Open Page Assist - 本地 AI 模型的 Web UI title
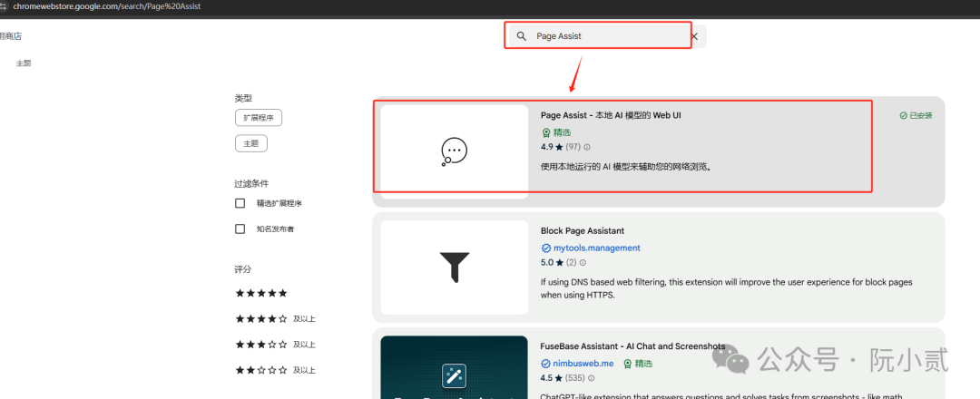The image size is (980, 399). point(611,115)
